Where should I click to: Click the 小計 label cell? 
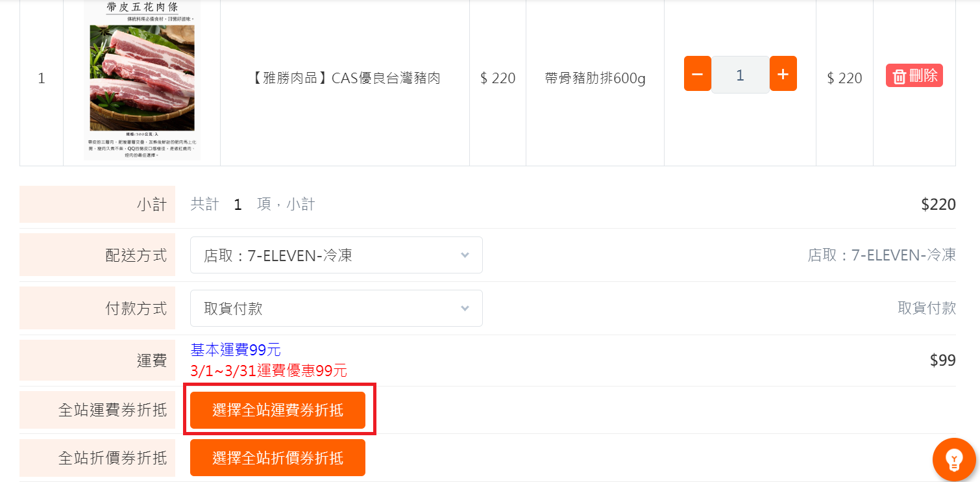[97, 204]
